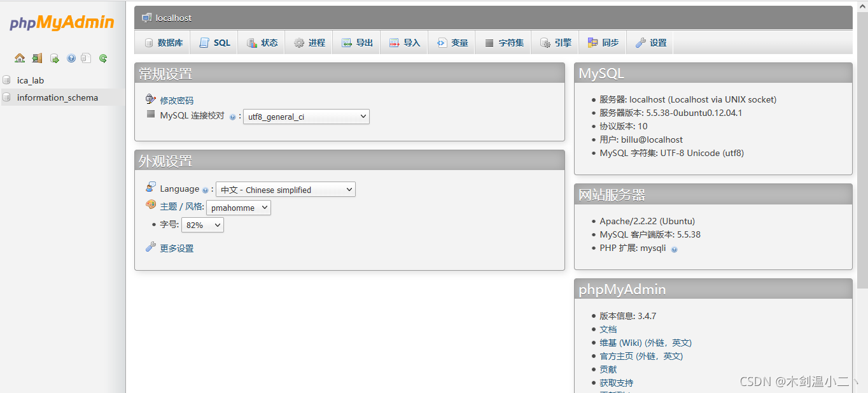Click the 外观设置 panel header
The height and width of the screenshot is (393, 868).
[349, 161]
